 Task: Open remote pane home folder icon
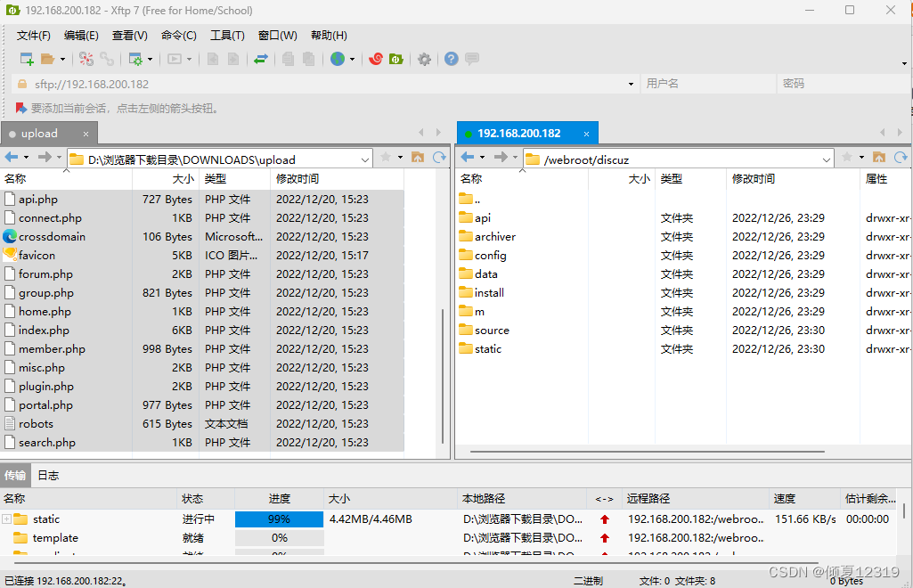[x=879, y=157]
